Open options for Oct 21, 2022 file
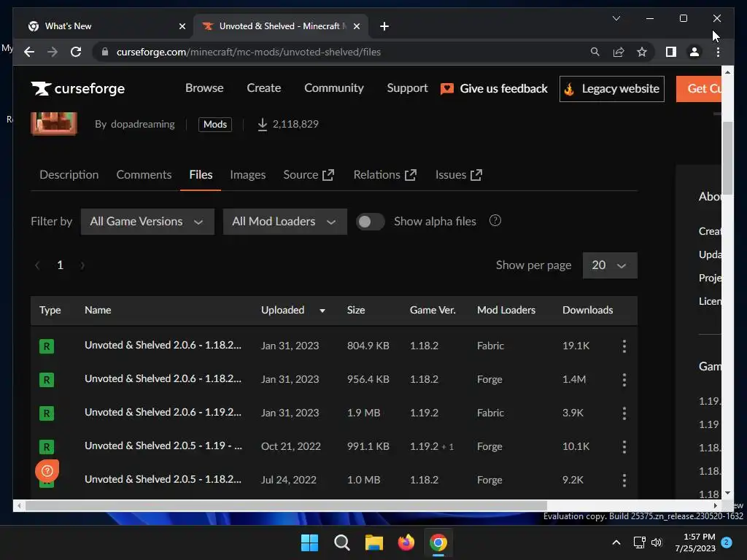This screenshot has height=560, width=747. point(624,446)
